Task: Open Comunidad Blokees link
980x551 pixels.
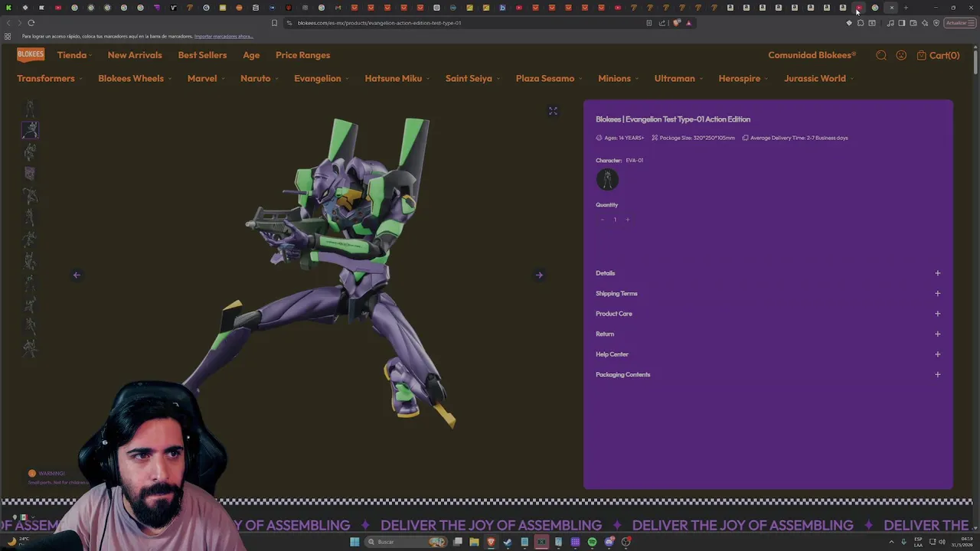Action: (x=812, y=55)
